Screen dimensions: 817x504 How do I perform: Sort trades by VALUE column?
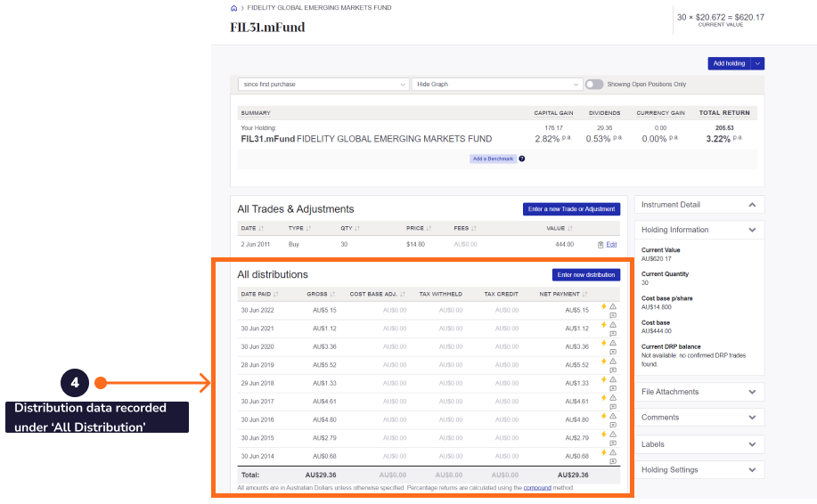pyautogui.click(x=560, y=228)
